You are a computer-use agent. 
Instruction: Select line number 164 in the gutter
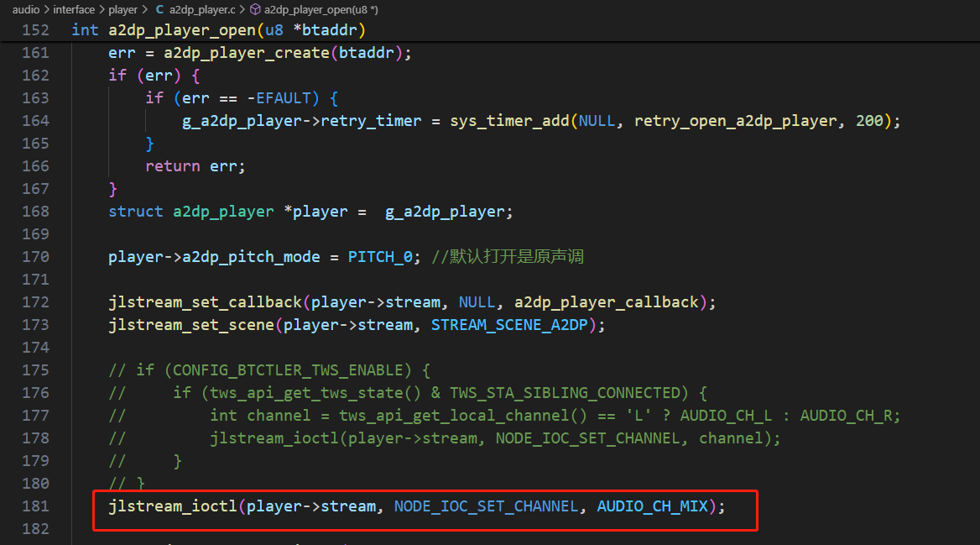[35, 121]
